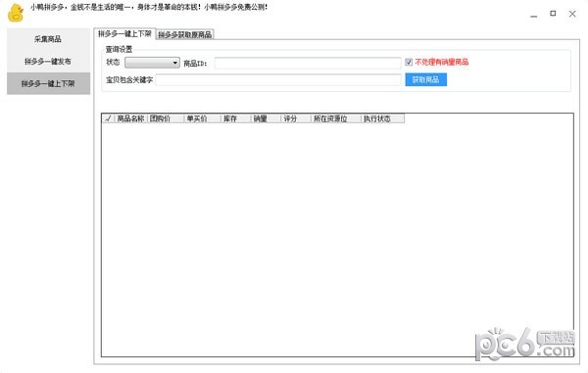Sort by the 团购价 column header
588x373 pixels.
click(166, 118)
